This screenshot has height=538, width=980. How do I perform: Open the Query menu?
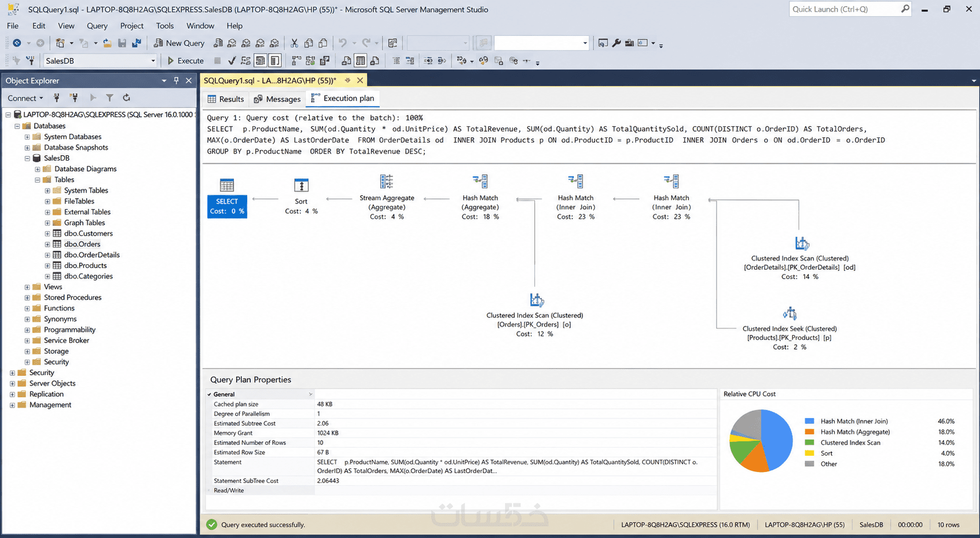[x=97, y=25]
